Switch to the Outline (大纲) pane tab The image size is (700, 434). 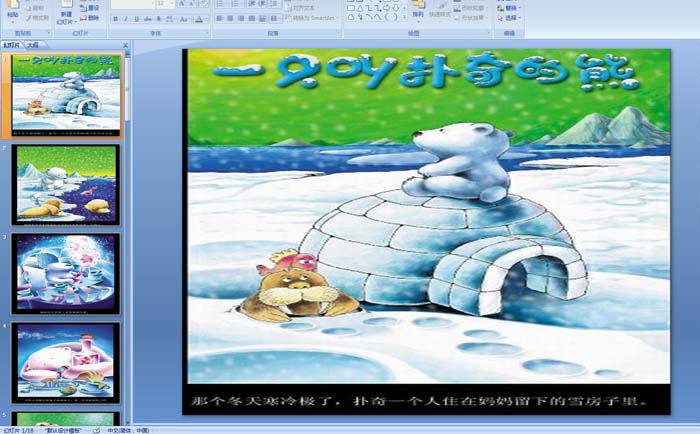(33, 45)
